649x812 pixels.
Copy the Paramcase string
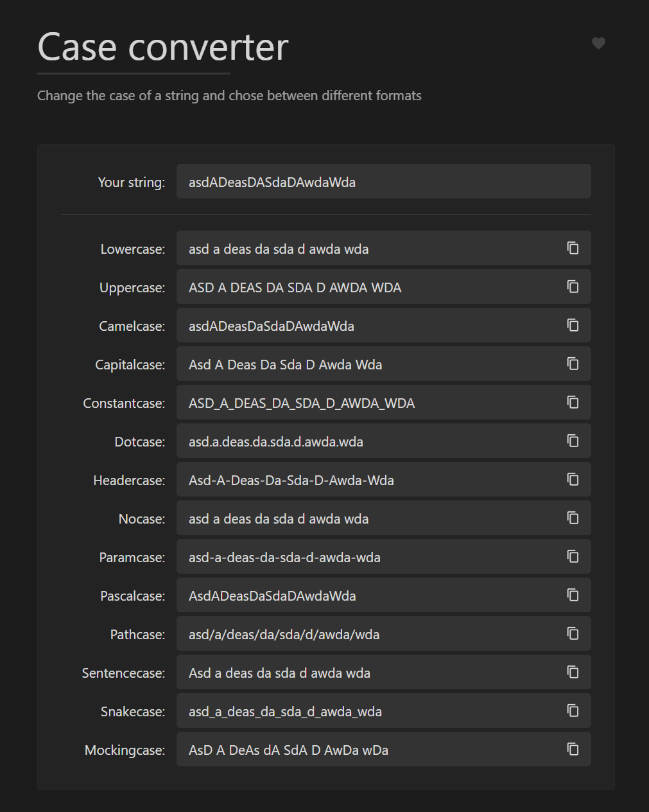pos(573,556)
